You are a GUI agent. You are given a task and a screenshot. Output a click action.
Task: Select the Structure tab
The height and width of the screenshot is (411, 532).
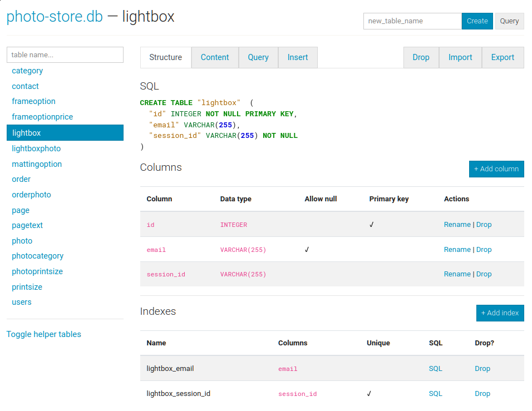(166, 57)
